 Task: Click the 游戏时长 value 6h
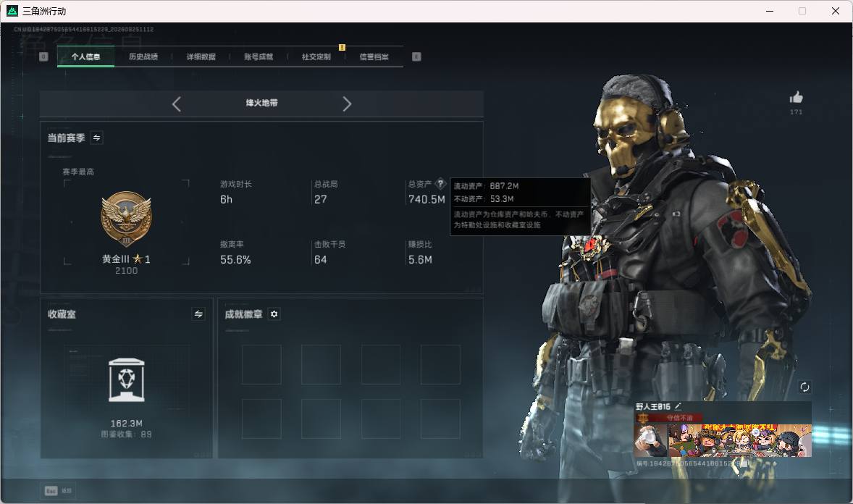227,200
